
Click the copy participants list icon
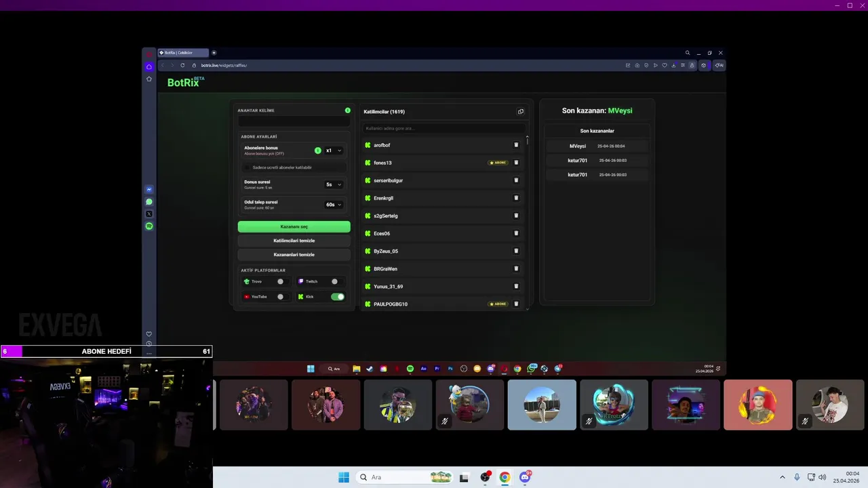(521, 112)
